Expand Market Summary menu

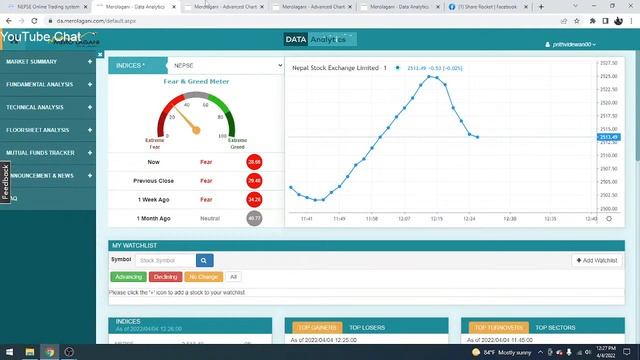click(48, 62)
